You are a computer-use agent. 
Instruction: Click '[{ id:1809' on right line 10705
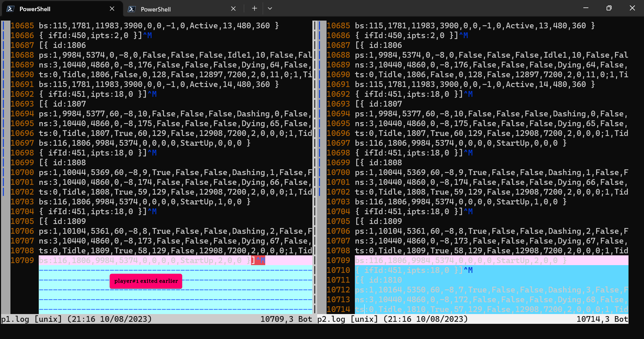[378, 221]
